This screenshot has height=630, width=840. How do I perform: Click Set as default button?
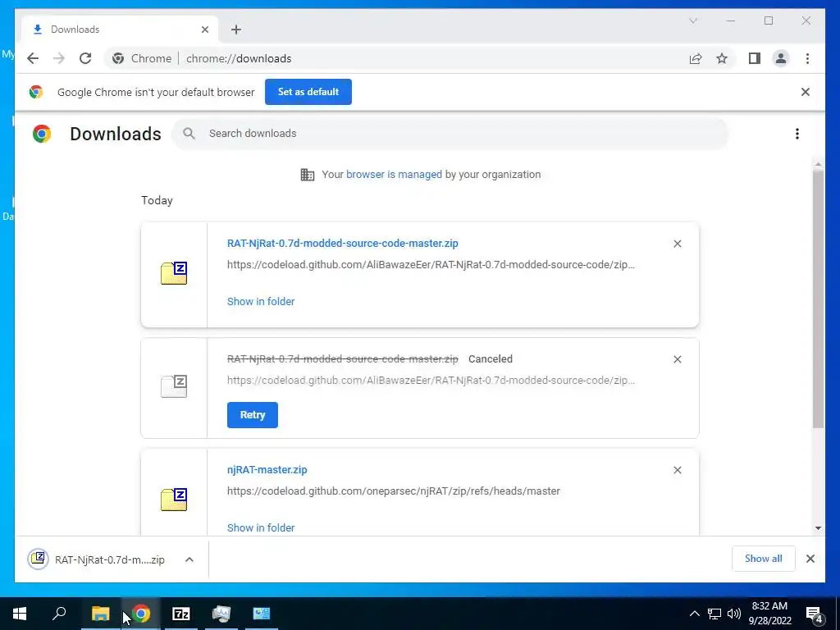click(308, 92)
